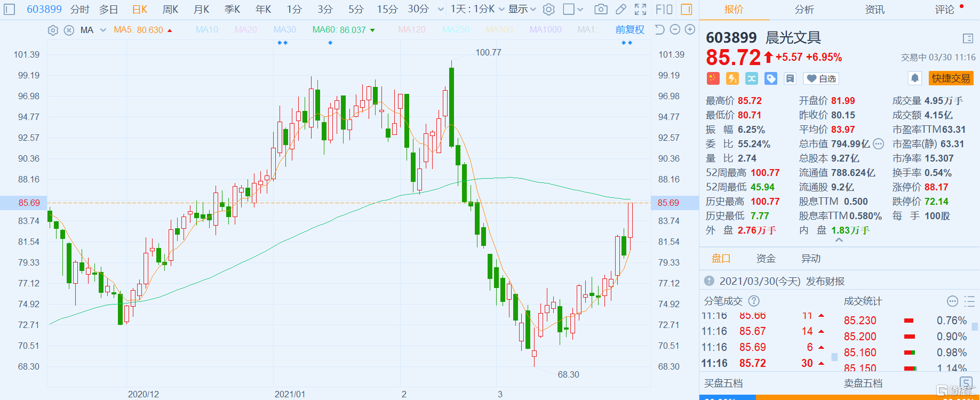Remove the MA indicator with X icon
The width and height of the screenshot is (980, 400).
[69, 30]
